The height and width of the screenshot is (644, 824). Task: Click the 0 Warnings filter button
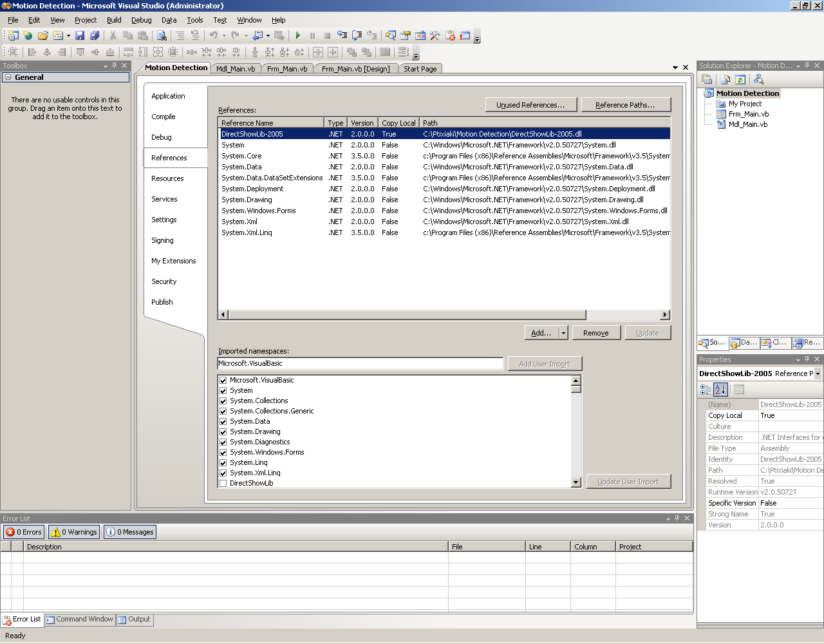[74, 532]
